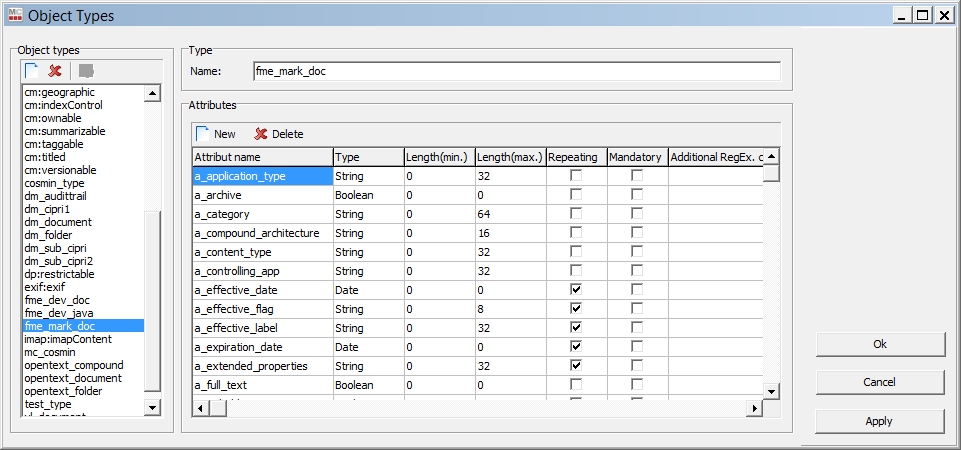The image size is (961, 450).
Task: Click the gray icon in object types toolbar
Action: click(x=86, y=71)
